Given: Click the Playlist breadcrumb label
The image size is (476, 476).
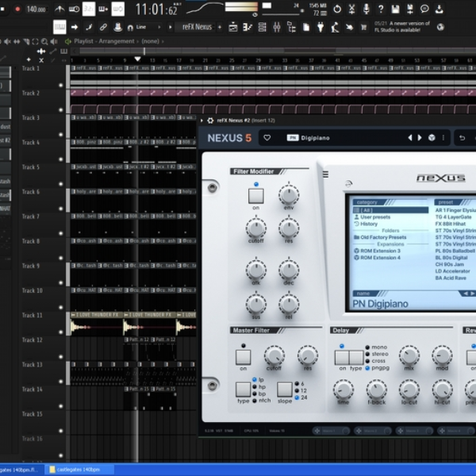Looking at the screenshot, I should click(83, 41).
